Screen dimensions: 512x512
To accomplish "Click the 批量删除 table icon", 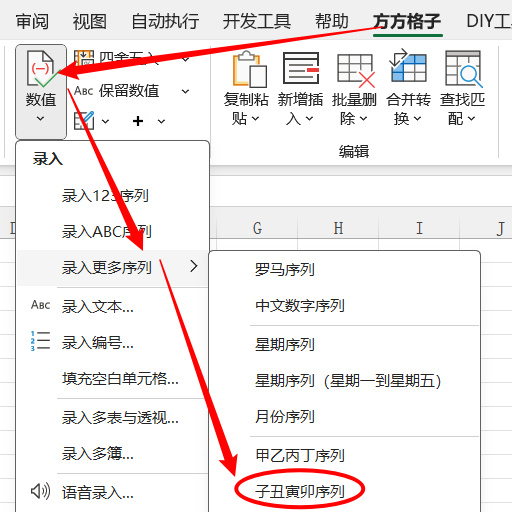I will (x=356, y=70).
